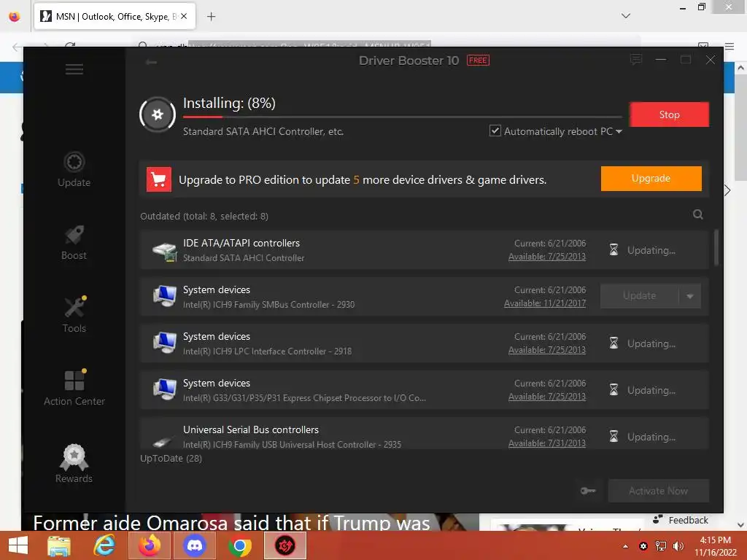This screenshot has height=560, width=747.
Task: Click the license key icon near Activate Now
Action: [x=588, y=491]
